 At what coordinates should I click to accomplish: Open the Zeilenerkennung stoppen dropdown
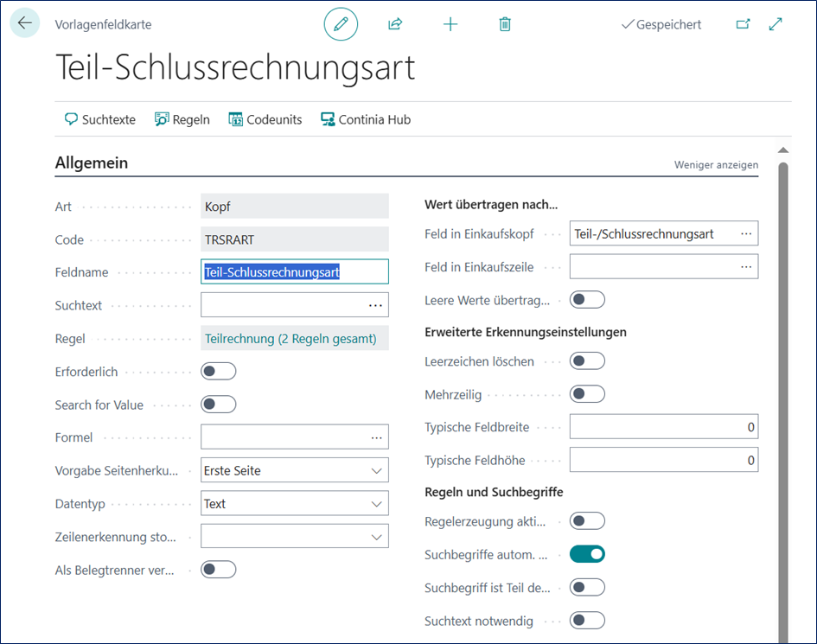pos(376,537)
